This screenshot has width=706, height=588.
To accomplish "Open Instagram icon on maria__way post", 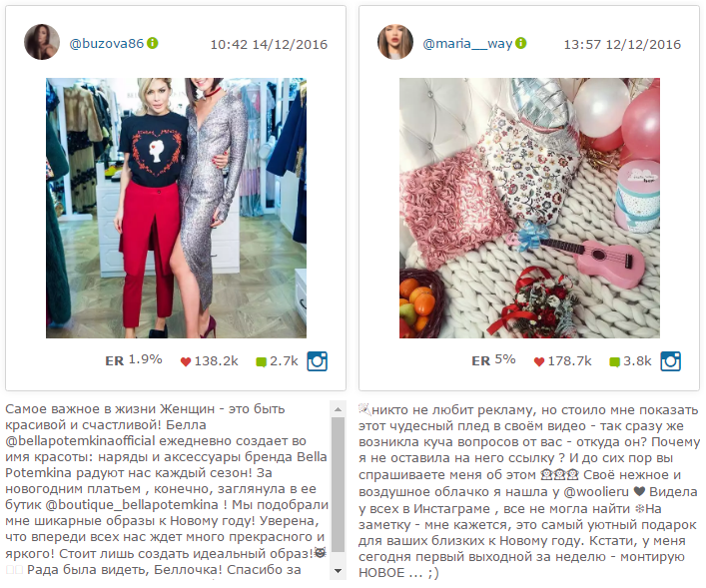I will coord(670,361).
